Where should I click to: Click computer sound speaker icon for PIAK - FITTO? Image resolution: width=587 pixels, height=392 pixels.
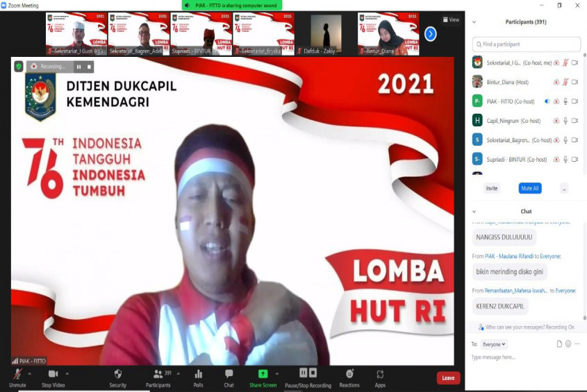547,101
